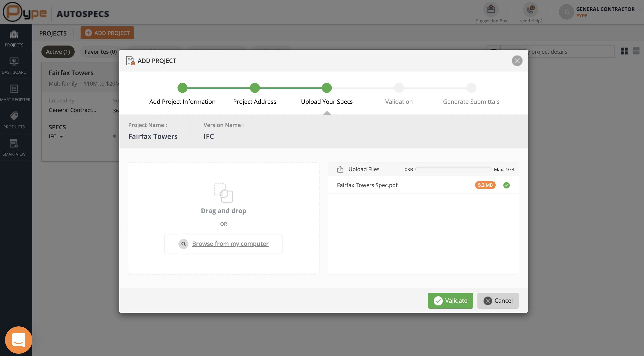Open the Projects sidebar icon
This screenshot has height=356, width=644.
click(14, 38)
